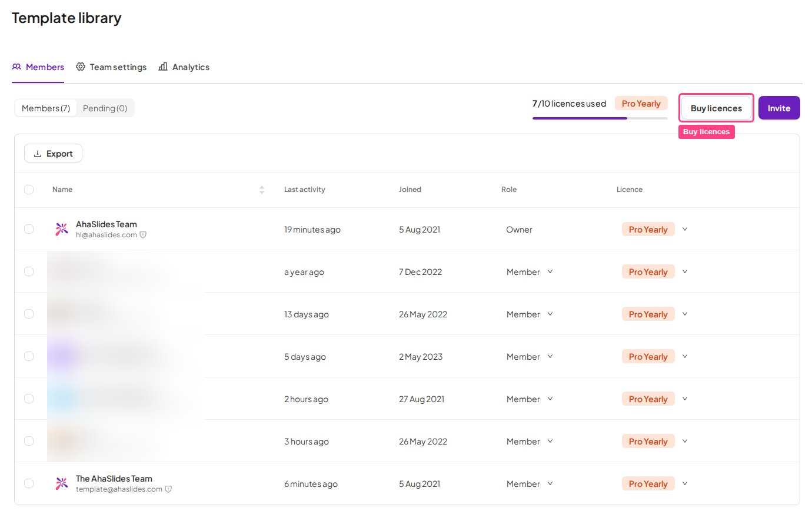
Task: Expand role dropdown for member joined 27 Aug 2021
Action: pyautogui.click(x=530, y=399)
